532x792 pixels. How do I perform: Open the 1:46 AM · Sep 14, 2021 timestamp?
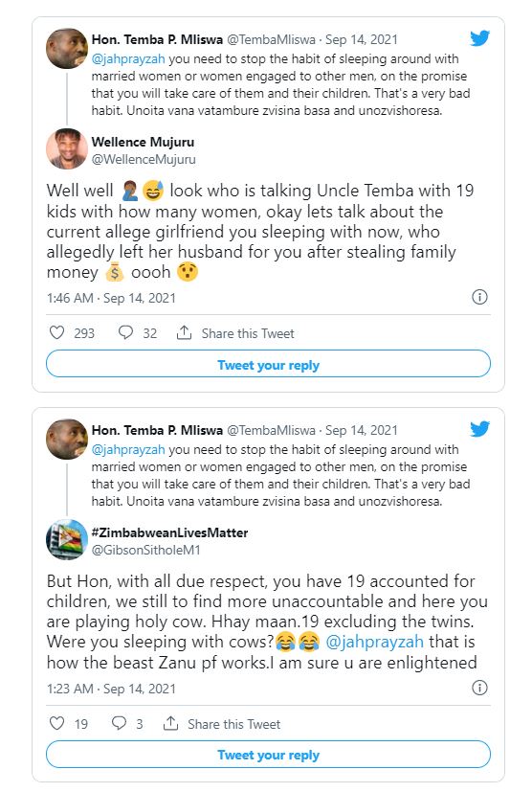(x=111, y=298)
